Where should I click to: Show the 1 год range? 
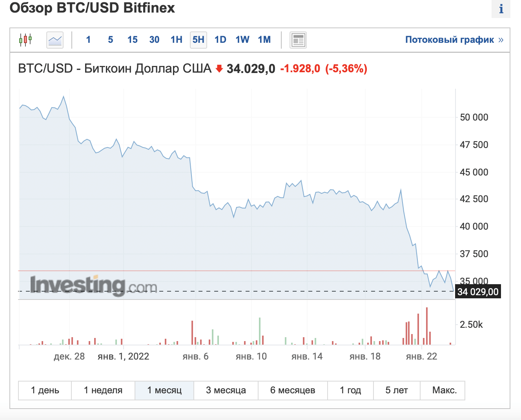pos(350,390)
